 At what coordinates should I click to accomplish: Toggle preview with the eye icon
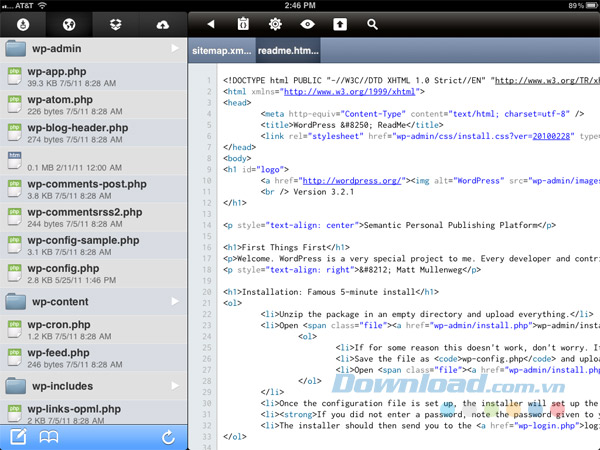[x=307, y=24]
